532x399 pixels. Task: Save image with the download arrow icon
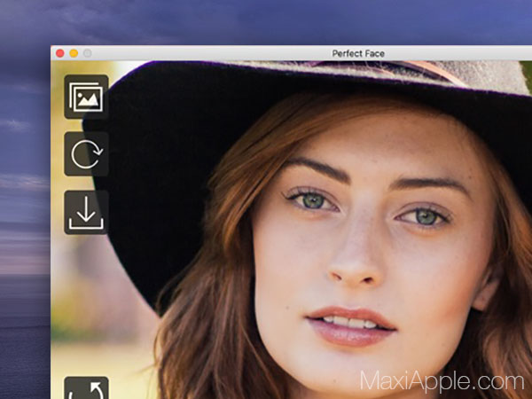point(86,213)
